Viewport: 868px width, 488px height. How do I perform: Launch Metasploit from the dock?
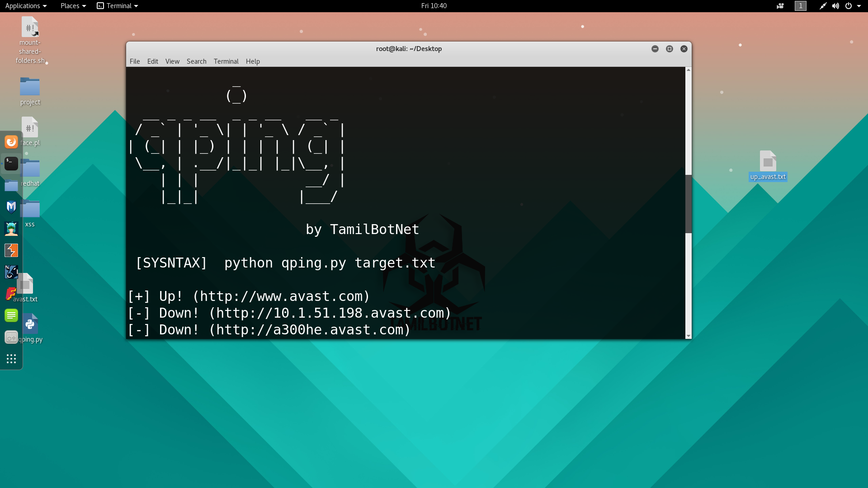[x=11, y=207]
